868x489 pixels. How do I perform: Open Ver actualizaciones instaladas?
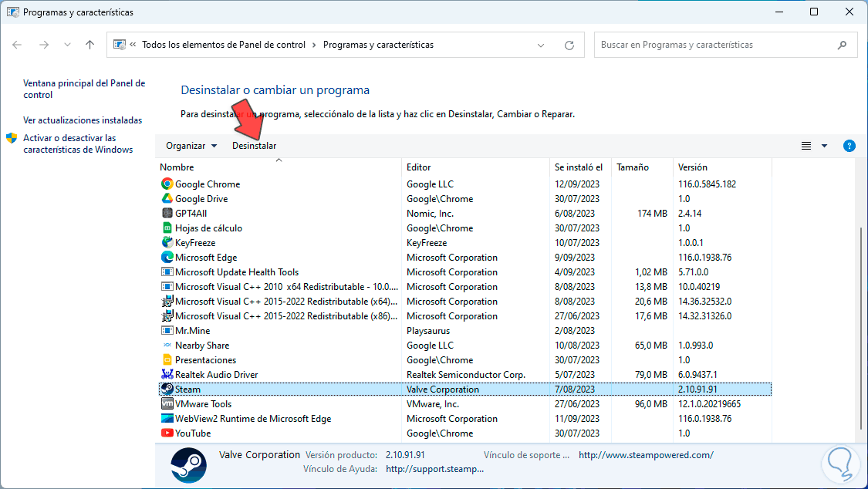coord(83,120)
